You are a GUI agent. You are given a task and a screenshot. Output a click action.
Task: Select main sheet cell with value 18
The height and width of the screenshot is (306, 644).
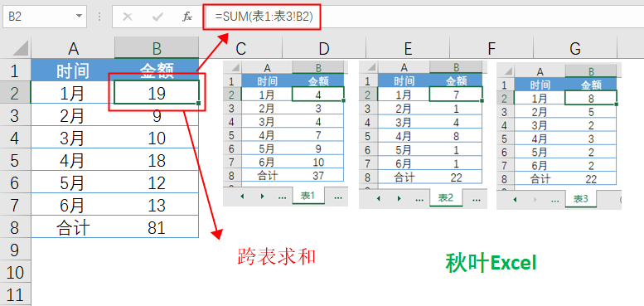(x=157, y=160)
